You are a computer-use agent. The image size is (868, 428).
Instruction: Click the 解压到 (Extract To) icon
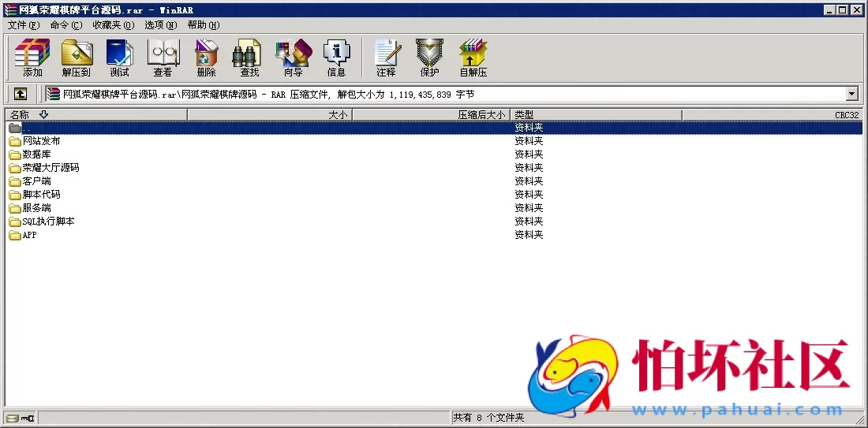(77, 57)
